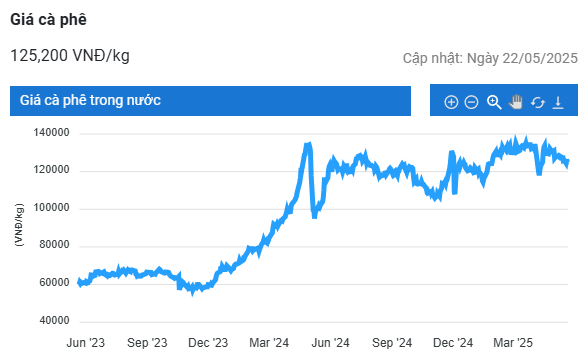Click the 'Giá cà phê' heading
Viewport: 583px width, 364px height.
pos(48,19)
